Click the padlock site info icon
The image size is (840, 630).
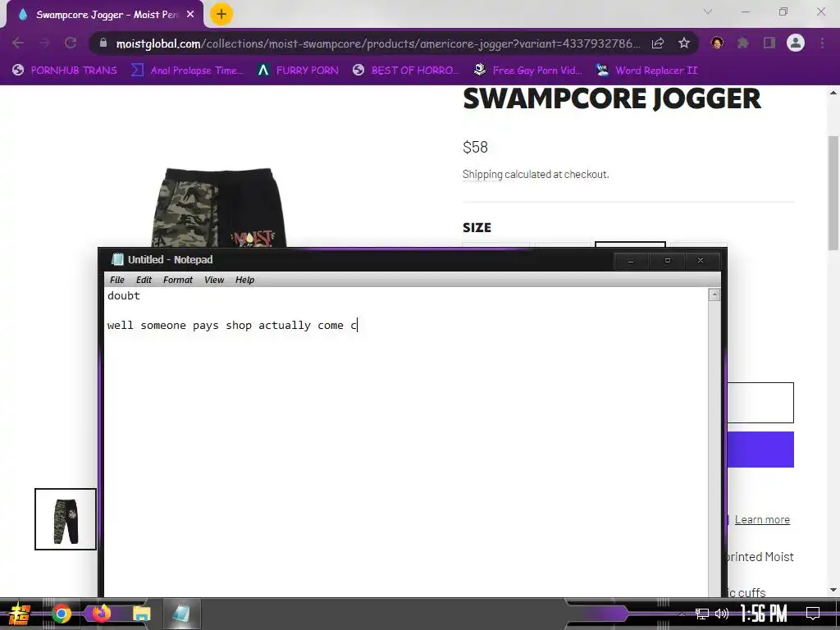pyautogui.click(x=103, y=43)
